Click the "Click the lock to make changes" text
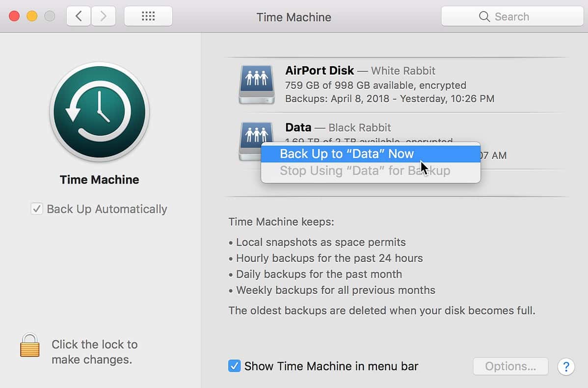Viewport: 588px width, 388px height. [x=94, y=352]
